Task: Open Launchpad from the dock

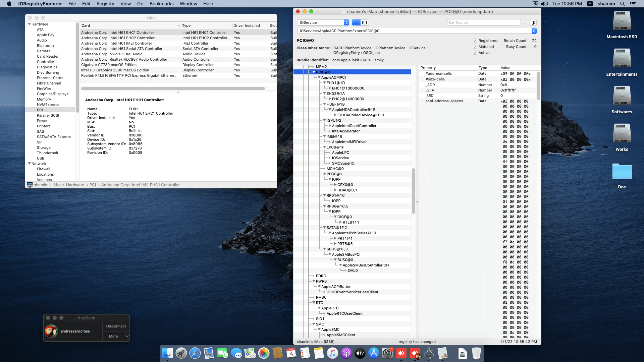Action: tap(181, 353)
